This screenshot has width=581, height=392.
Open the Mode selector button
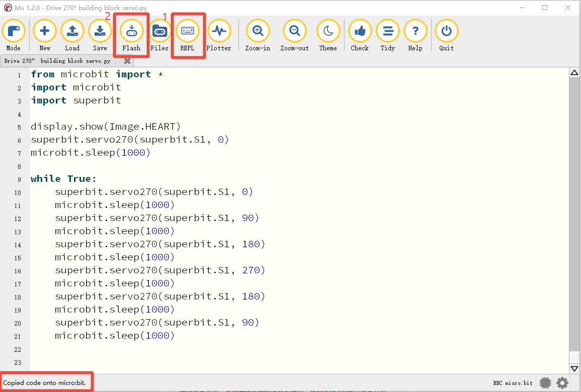tap(14, 35)
